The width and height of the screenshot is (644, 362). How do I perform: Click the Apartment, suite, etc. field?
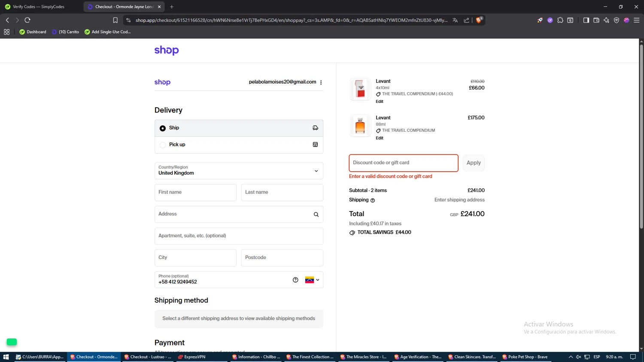click(239, 236)
